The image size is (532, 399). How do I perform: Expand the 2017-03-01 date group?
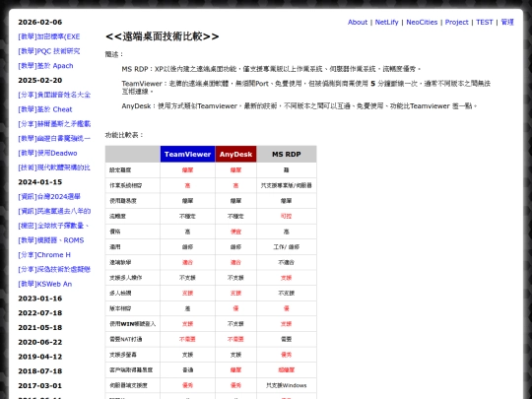pyautogui.click(x=40, y=386)
